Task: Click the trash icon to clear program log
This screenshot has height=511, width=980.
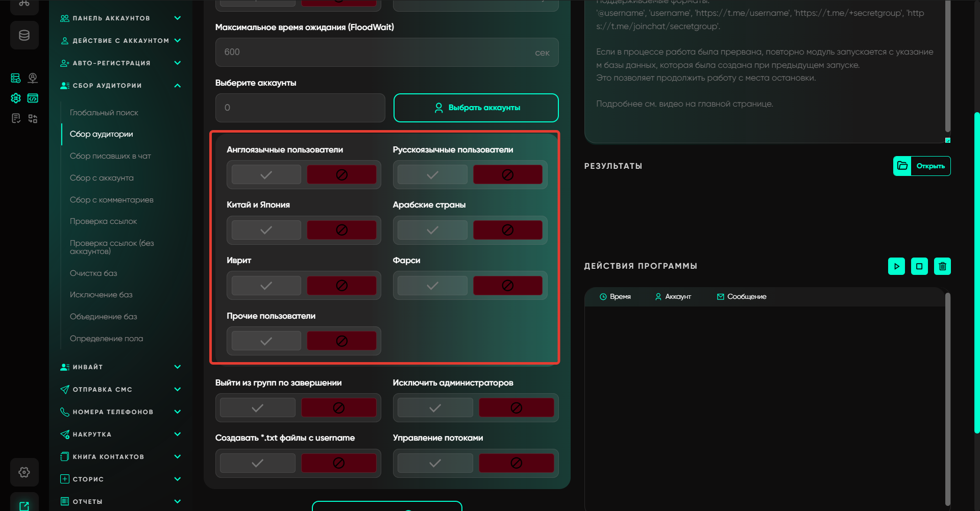Action: [942, 266]
